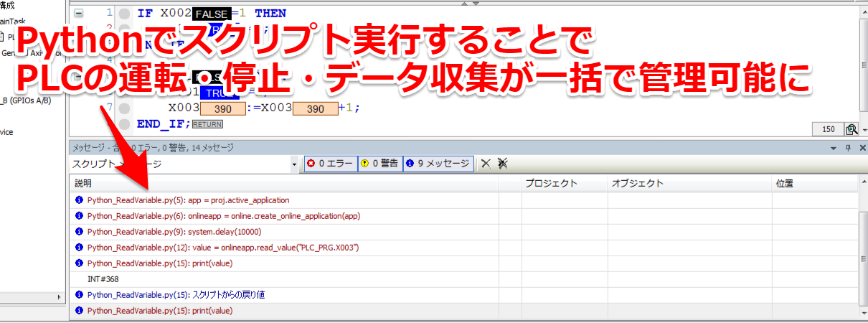Click the 説明 column header

287,184
